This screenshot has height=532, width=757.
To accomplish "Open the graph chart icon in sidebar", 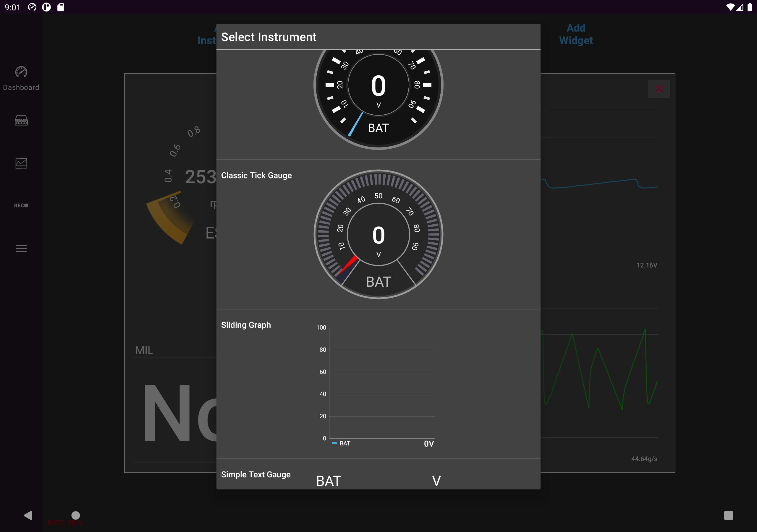I will tap(21, 163).
